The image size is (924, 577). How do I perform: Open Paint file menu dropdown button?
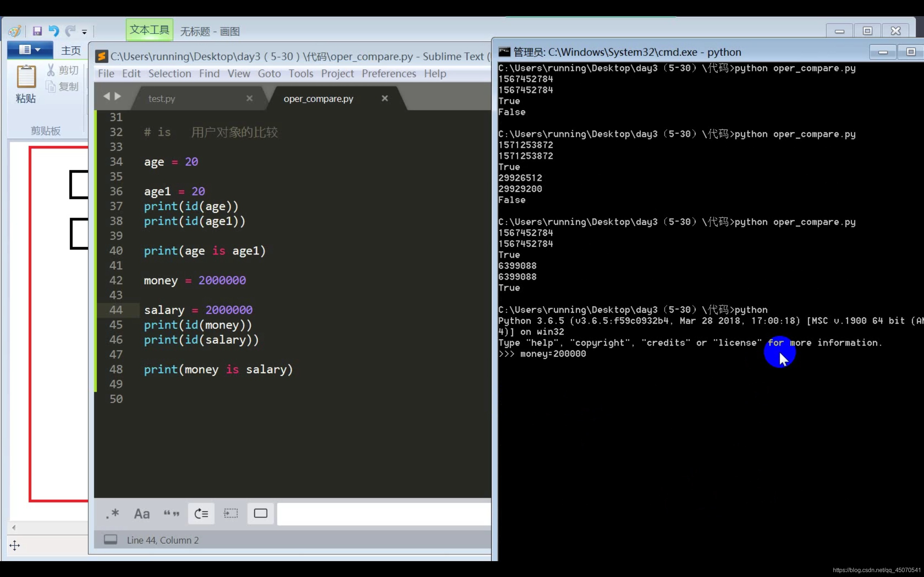(x=30, y=50)
